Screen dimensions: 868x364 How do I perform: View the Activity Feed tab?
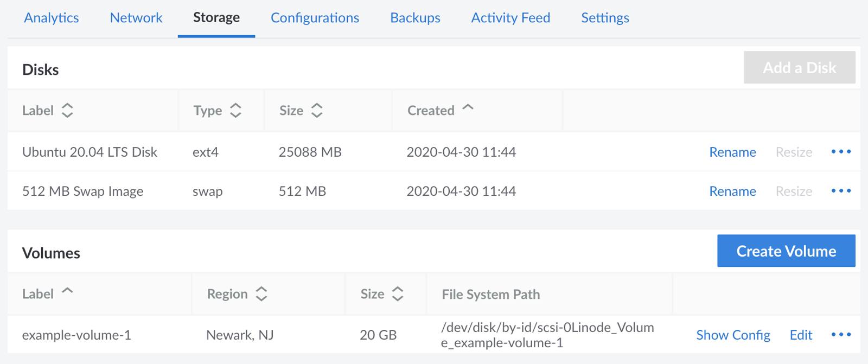click(x=510, y=18)
